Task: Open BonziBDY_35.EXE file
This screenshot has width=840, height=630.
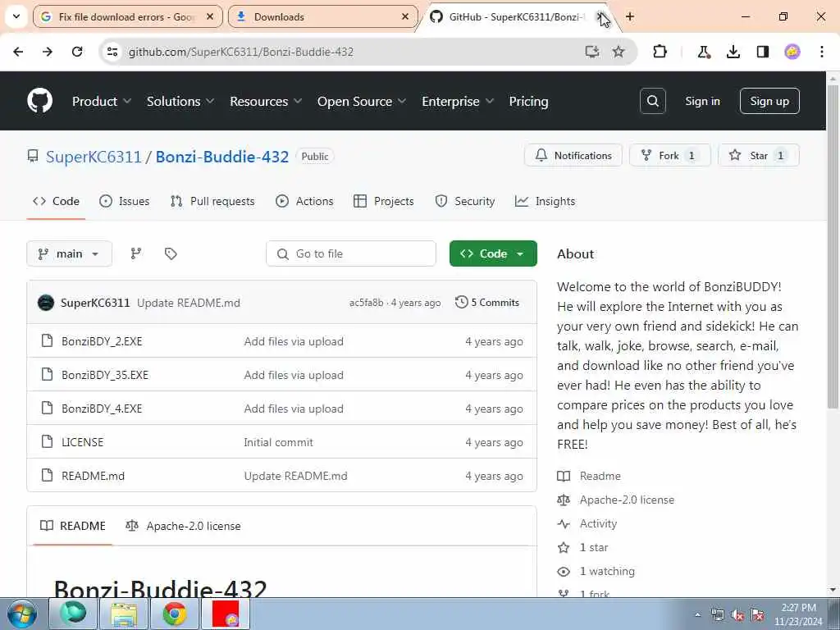Action: [105, 375]
